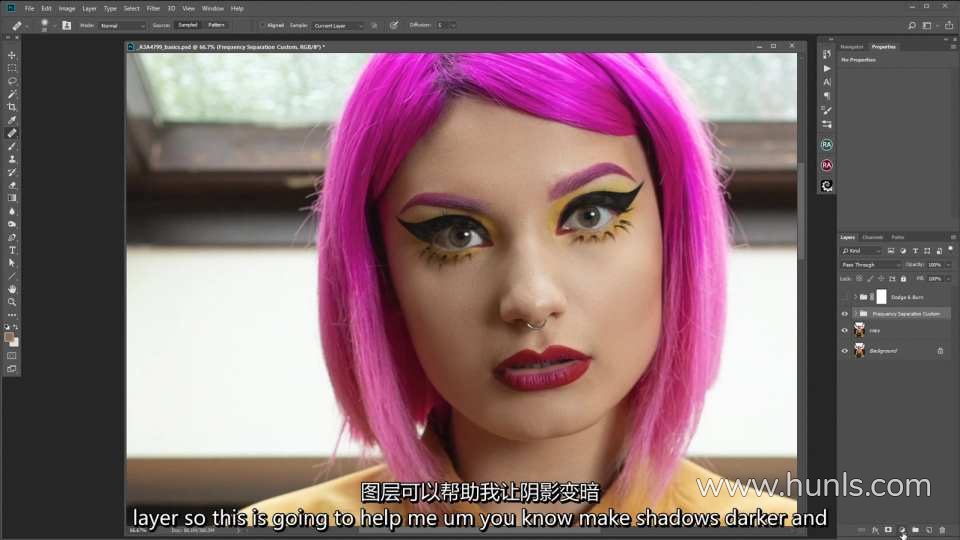The height and width of the screenshot is (540, 960).
Task: Open the Fill slider dropdown arrow
Action: pyautogui.click(x=948, y=279)
